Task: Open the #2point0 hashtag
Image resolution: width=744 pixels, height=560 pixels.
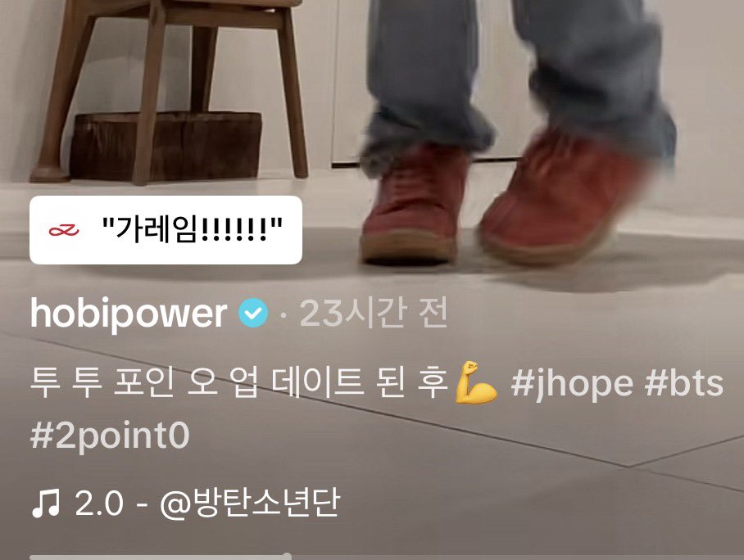Action: point(110,436)
